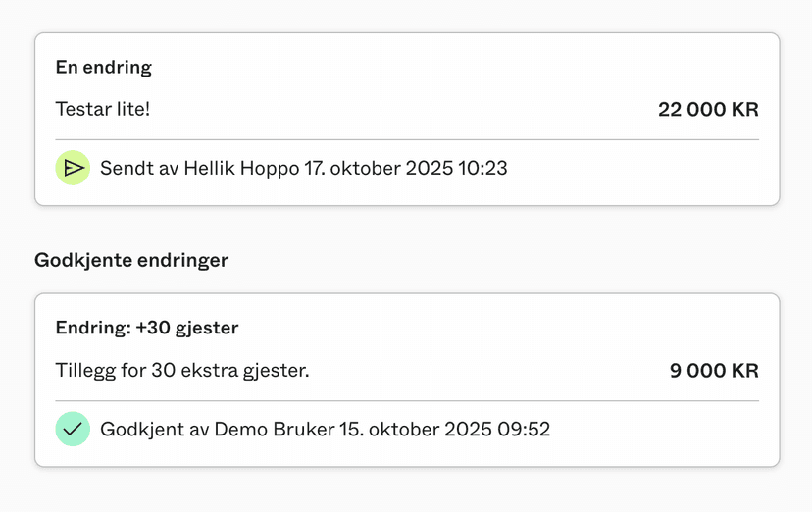The image size is (812, 512).
Task: Click the 09:52 approval timestamp
Action: pos(524,429)
